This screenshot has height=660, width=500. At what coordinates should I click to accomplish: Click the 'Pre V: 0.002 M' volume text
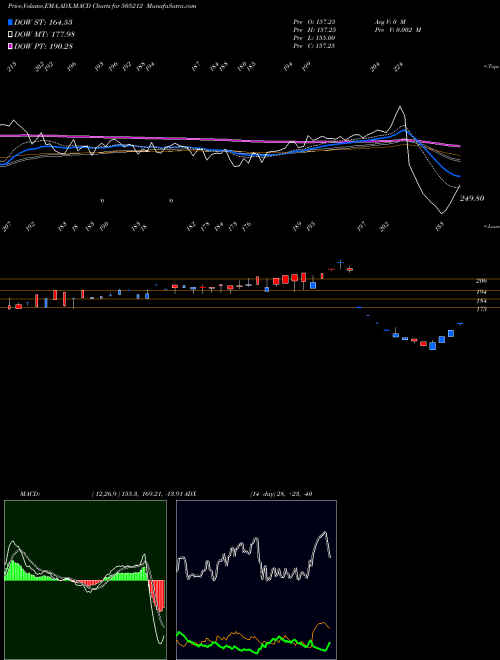pos(398,30)
